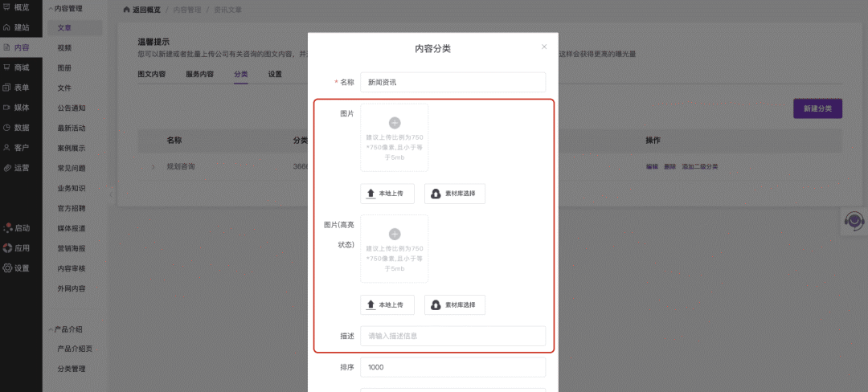Click plus icon in 图片 upload box
The width and height of the screenshot is (868, 392).
coord(395,123)
